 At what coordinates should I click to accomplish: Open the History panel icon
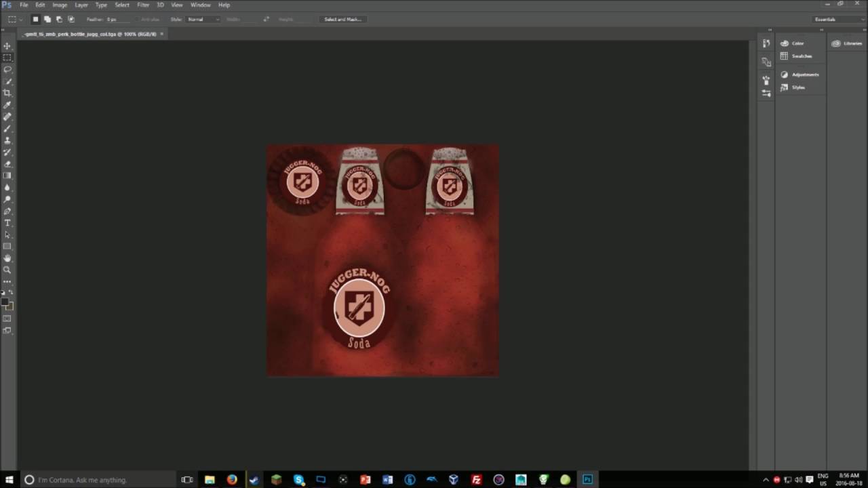(766, 43)
